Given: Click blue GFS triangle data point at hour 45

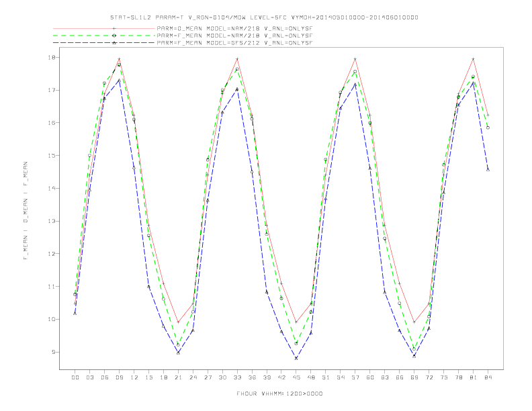Looking at the screenshot, I should pos(296,358).
